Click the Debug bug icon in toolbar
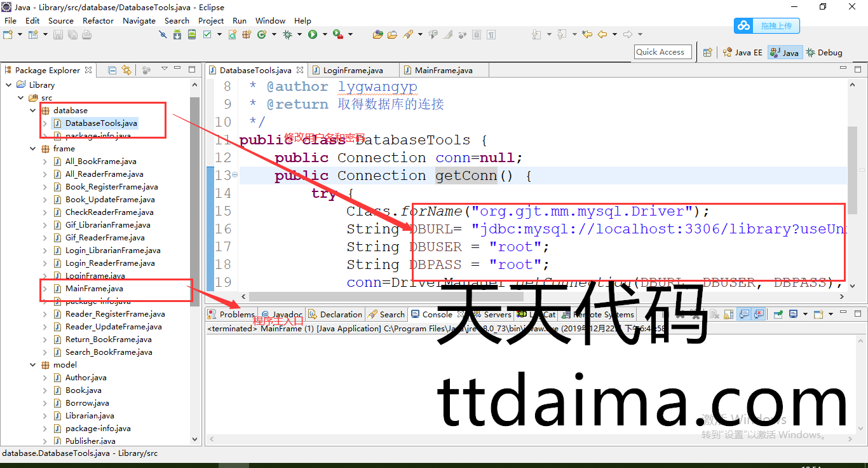 coord(288,34)
